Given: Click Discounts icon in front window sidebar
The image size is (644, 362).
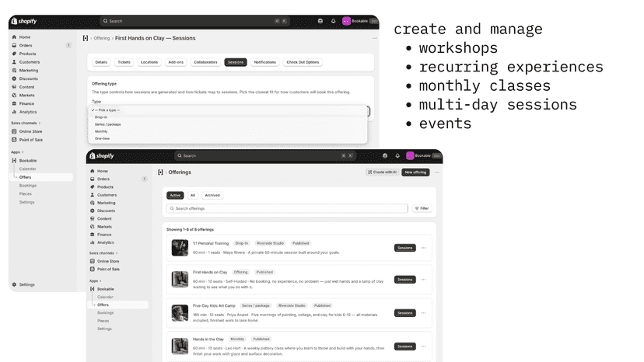Looking at the screenshot, I should [x=93, y=211].
